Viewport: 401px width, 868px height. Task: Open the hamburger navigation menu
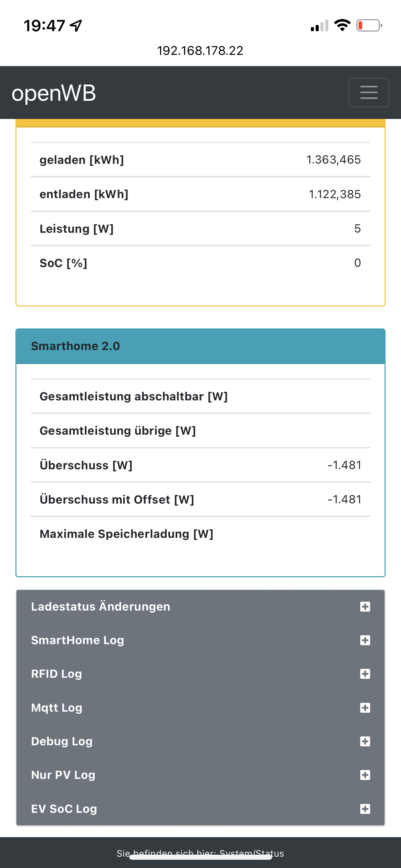click(369, 93)
